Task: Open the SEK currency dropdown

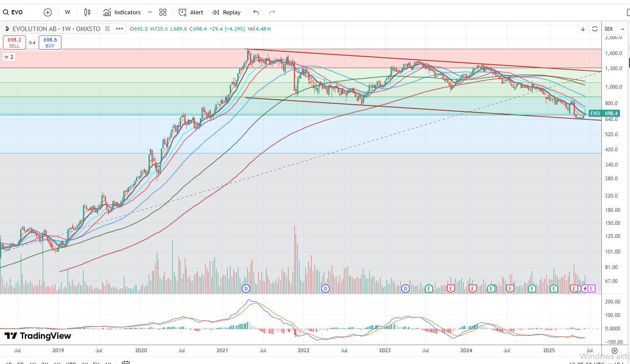Action: [x=614, y=29]
